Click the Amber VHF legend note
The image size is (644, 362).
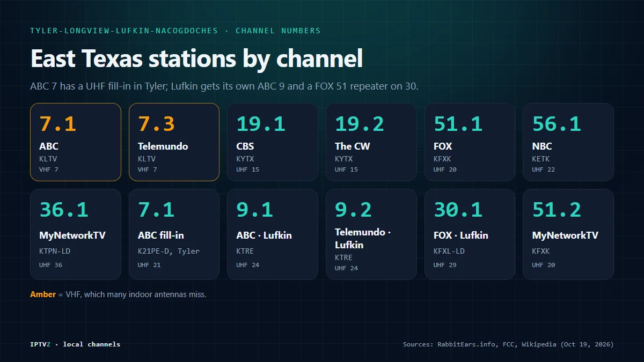118,294
